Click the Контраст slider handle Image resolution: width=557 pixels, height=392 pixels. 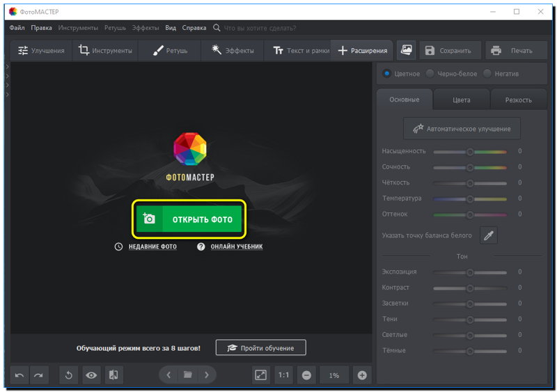pyautogui.click(x=470, y=288)
